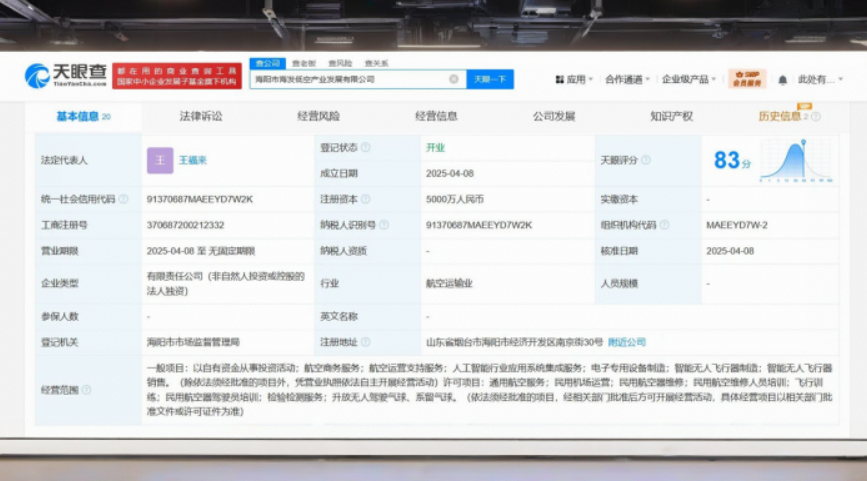Click the help icon beside 经营范围
Viewport: 867px width, 481px height.
(86, 390)
